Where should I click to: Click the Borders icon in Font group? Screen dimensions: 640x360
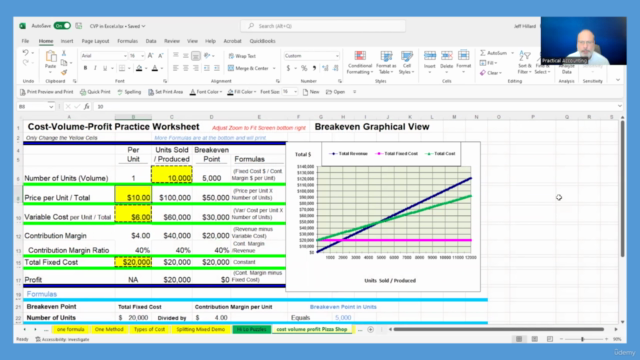click(x=122, y=68)
